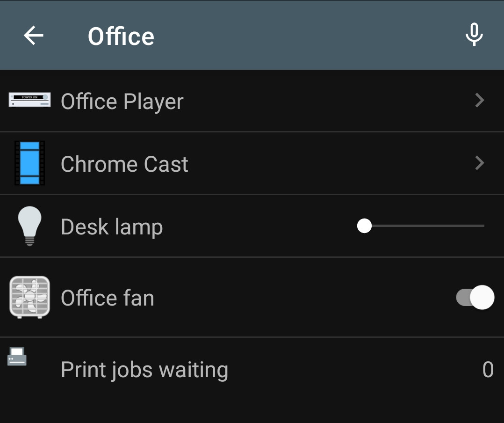Tap the Desk lamp bulb icon
The image size is (504, 423).
[x=29, y=226]
